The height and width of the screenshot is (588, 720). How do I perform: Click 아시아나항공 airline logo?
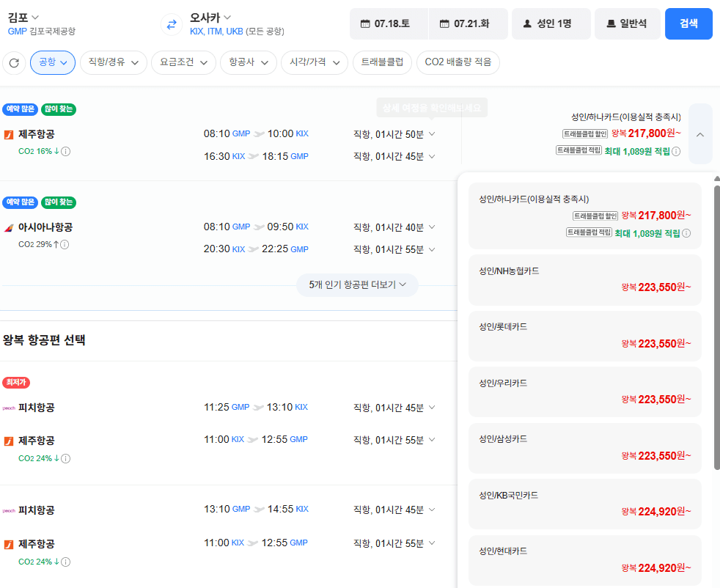[x=9, y=228]
